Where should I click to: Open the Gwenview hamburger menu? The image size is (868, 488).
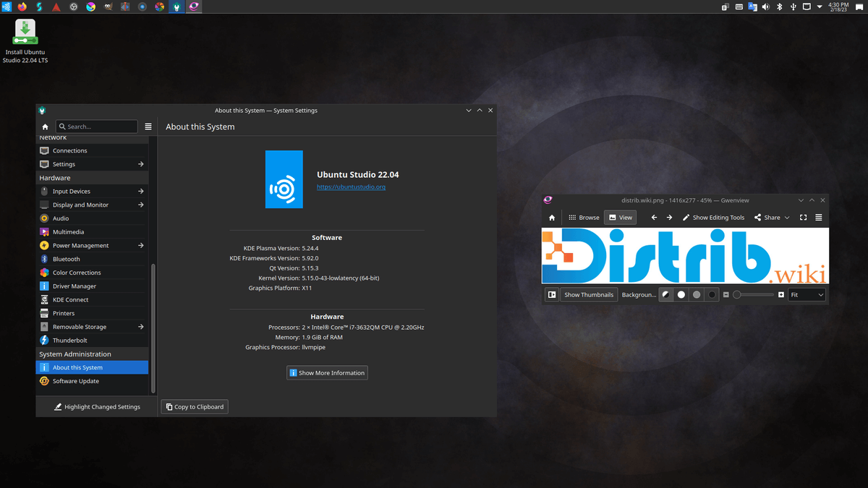819,217
